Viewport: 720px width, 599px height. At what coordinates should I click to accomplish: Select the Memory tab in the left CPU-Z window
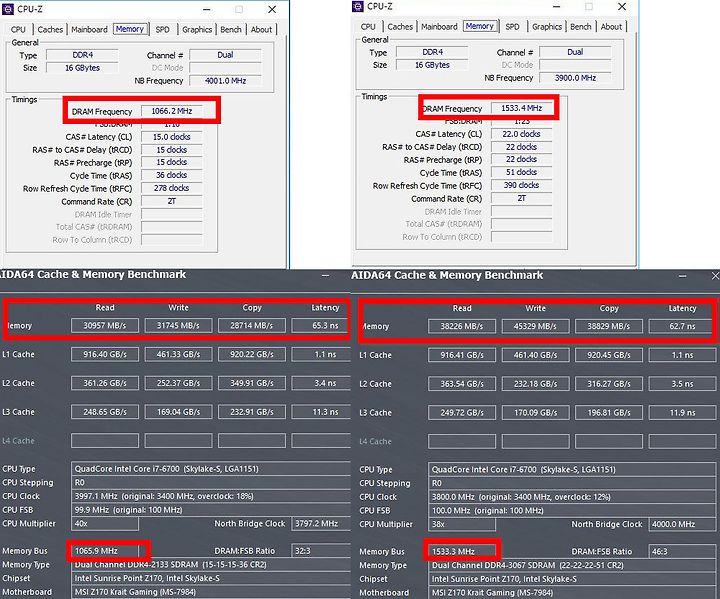[x=130, y=29]
